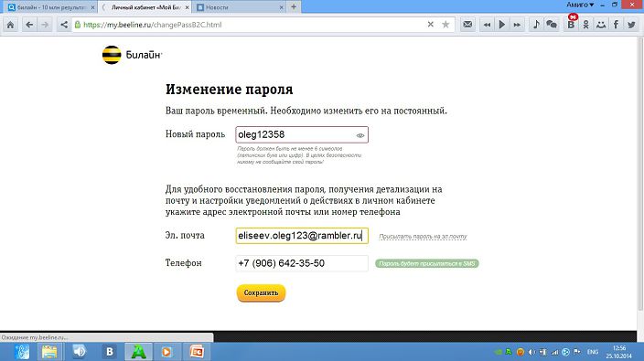Viewport: 644px width, 361px height.
Task: Open the Амиго browser menu dropdown
Action: click(580, 5)
